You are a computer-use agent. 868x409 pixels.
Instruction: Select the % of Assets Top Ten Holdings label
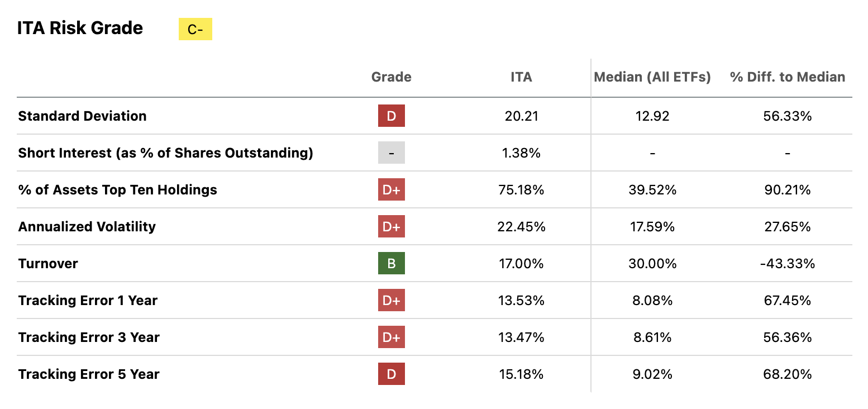(117, 190)
